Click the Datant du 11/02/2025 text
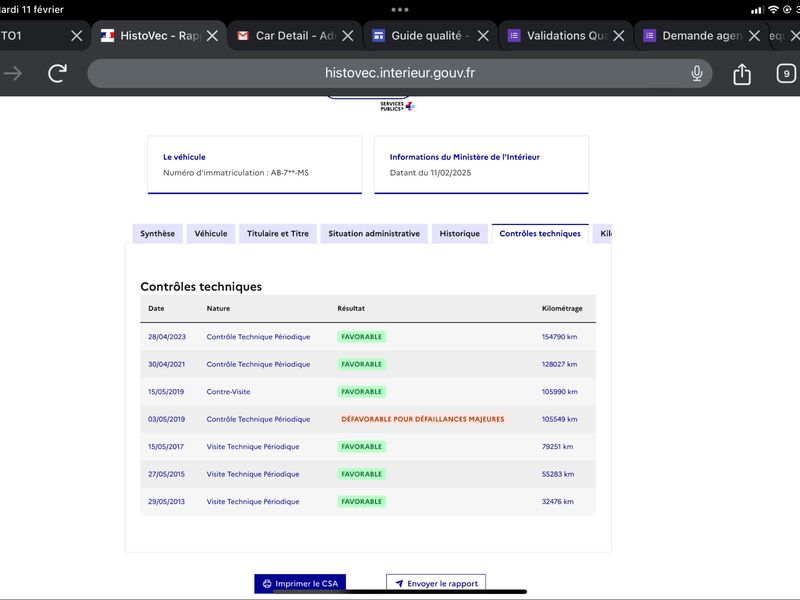 tap(430, 172)
